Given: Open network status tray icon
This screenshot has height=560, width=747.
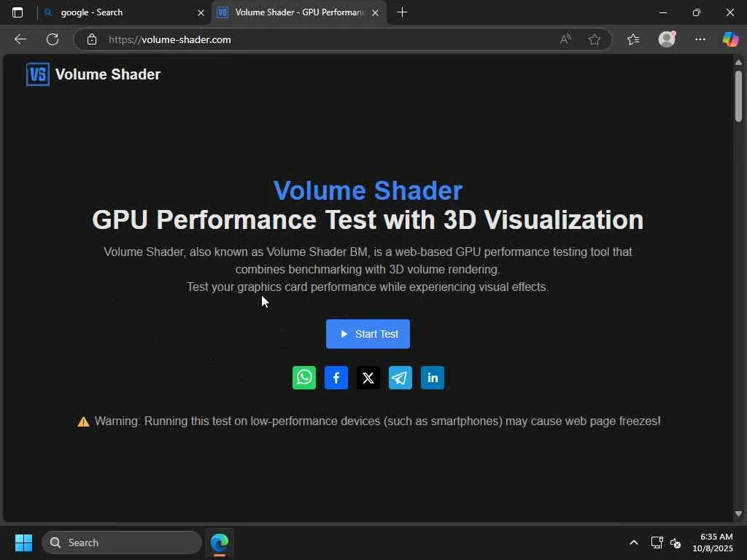Looking at the screenshot, I should 657,542.
